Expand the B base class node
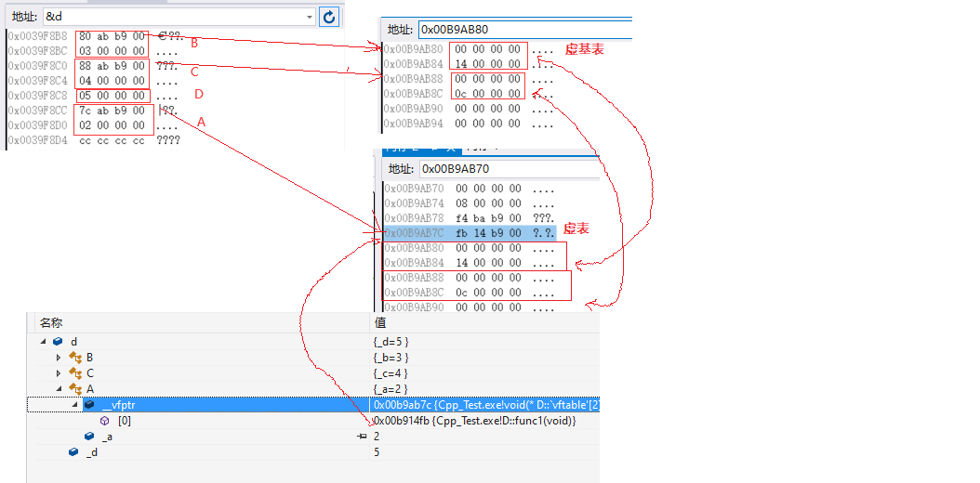This screenshot has height=483, width=980. [59, 358]
